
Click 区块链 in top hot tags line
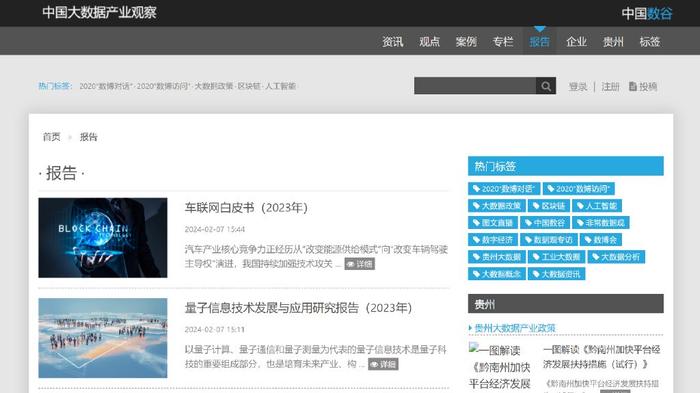tap(249, 86)
